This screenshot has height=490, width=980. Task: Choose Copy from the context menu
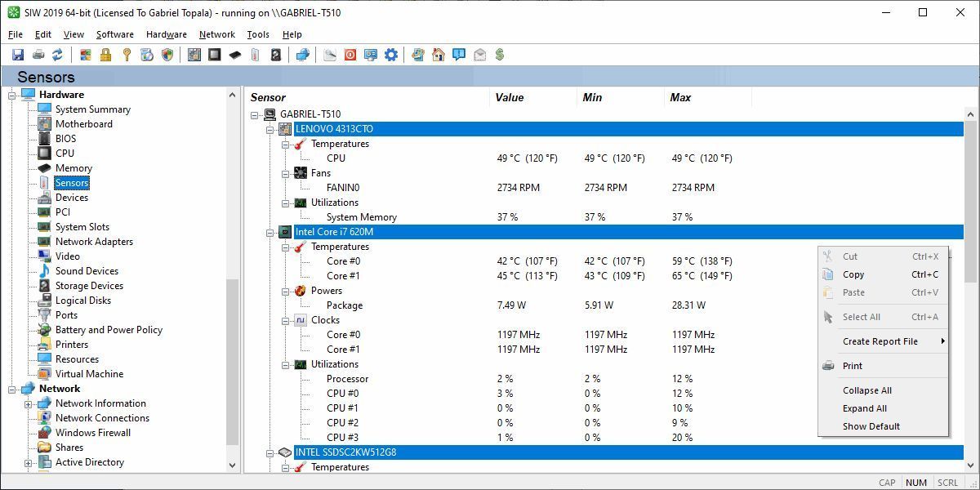click(x=884, y=274)
